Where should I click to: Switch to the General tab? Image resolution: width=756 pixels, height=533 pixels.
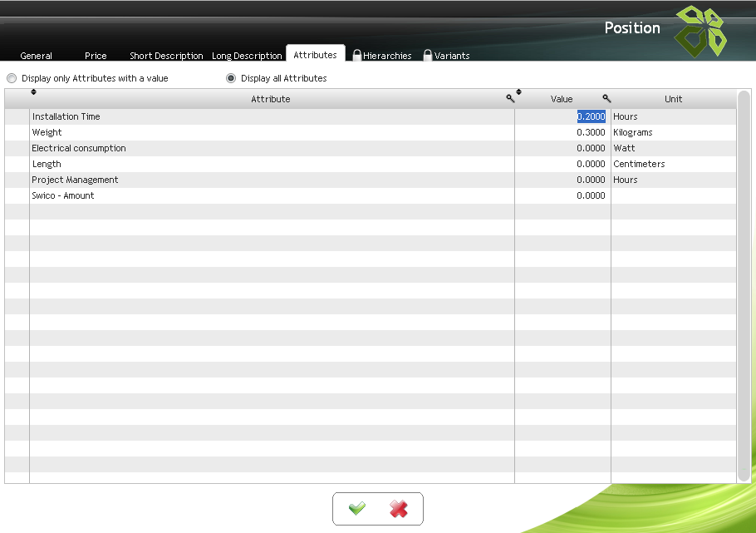(x=36, y=56)
